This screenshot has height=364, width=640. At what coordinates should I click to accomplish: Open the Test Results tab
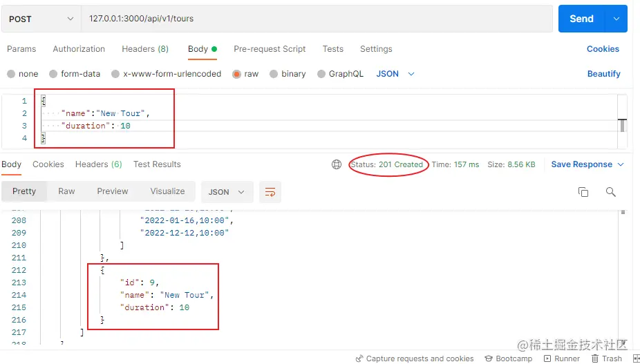(x=157, y=164)
